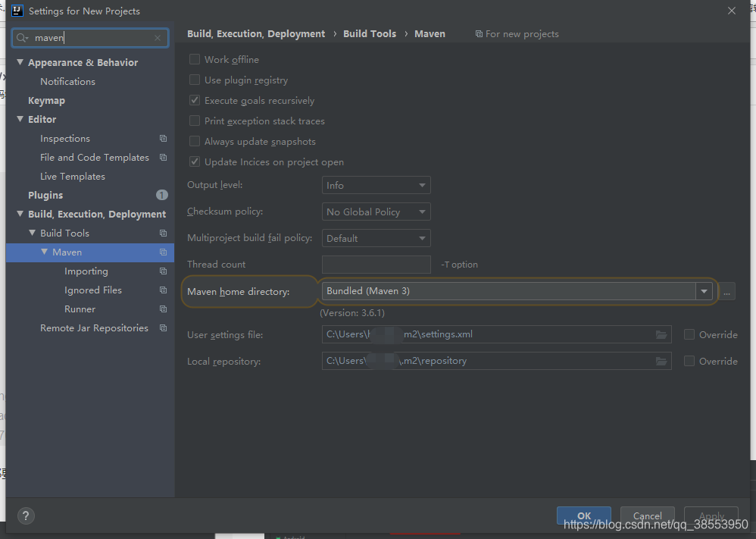Viewport: 756px width, 539px height.
Task: Click the Apply button
Action: tap(711, 515)
